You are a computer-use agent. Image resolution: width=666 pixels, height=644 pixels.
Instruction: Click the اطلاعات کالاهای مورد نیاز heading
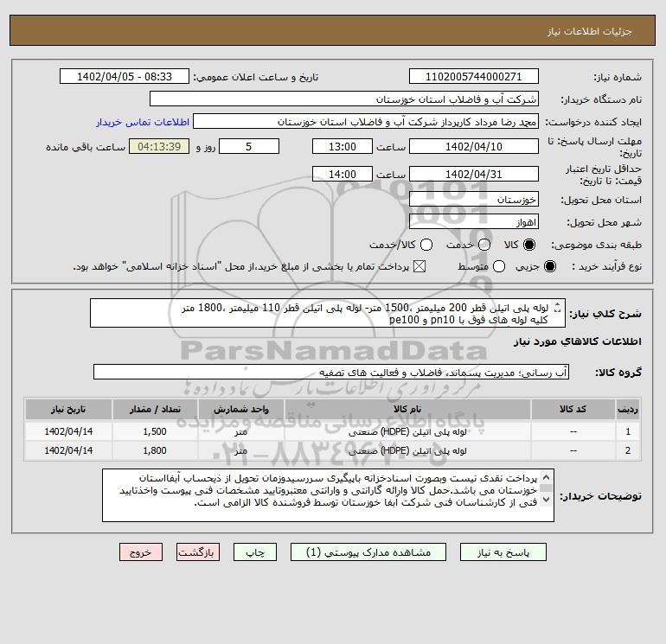click(578, 341)
